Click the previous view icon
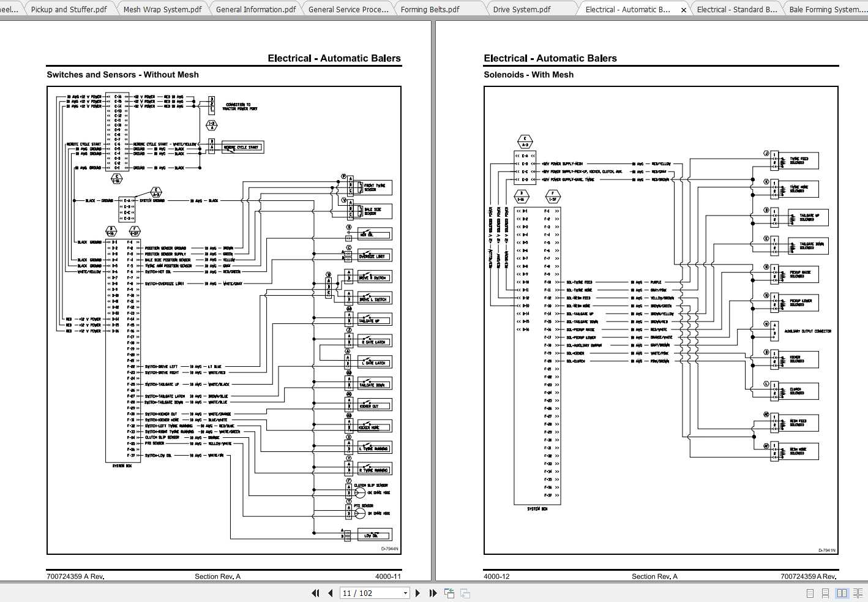The height and width of the screenshot is (602, 868). click(449, 593)
